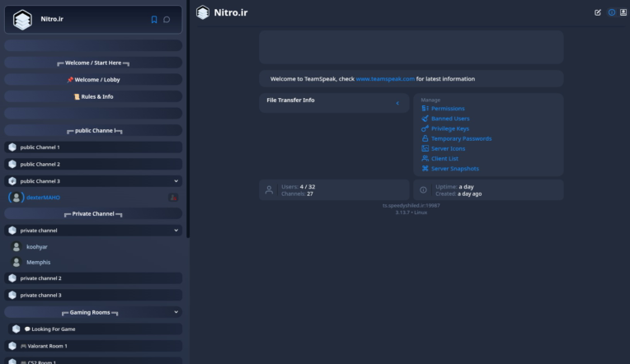This screenshot has height=364, width=630.
Task: Collapse the Gaming Rooms section chevron
Action: pyautogui.click(x=176, y=312)
